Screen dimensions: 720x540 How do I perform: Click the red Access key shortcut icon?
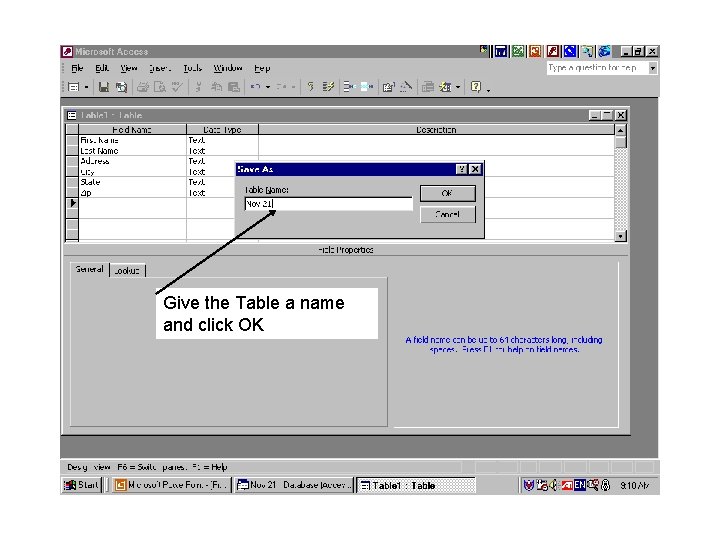point(553,51)
